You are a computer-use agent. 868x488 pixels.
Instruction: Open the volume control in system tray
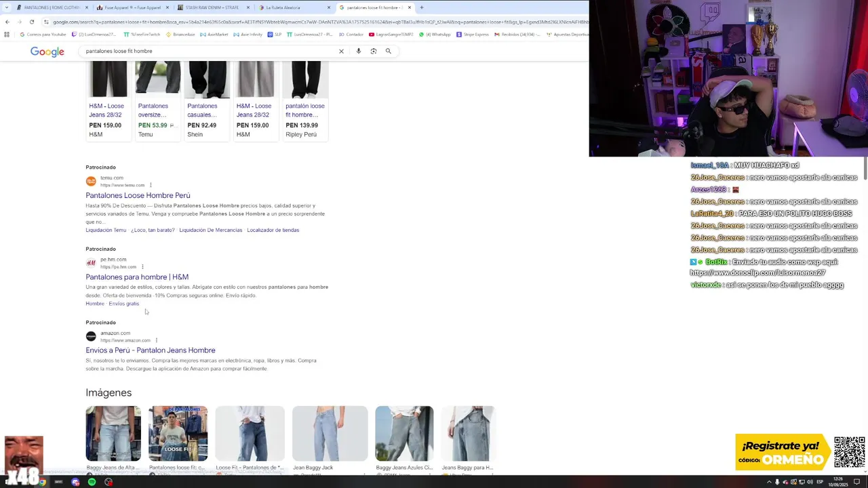[x=810, y=482]
